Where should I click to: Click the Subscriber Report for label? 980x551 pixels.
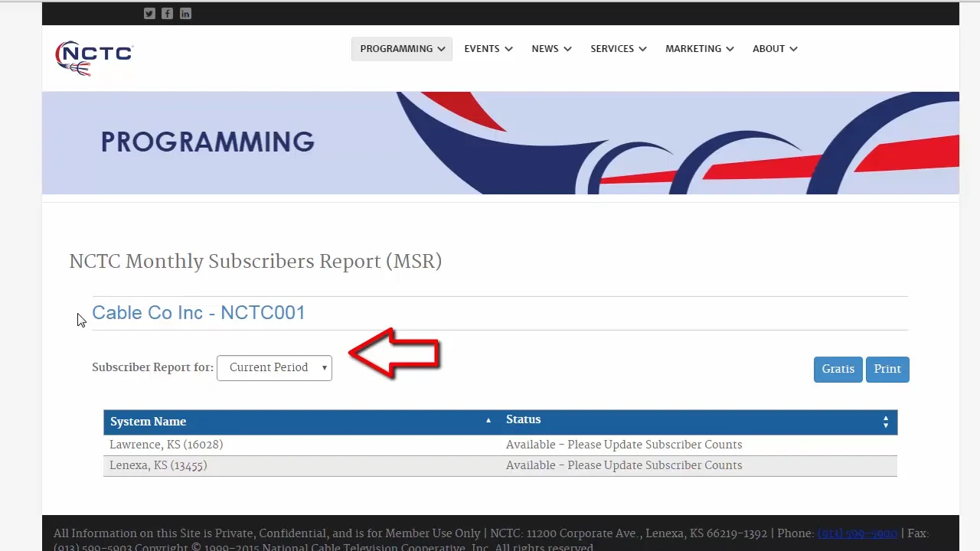152,367
